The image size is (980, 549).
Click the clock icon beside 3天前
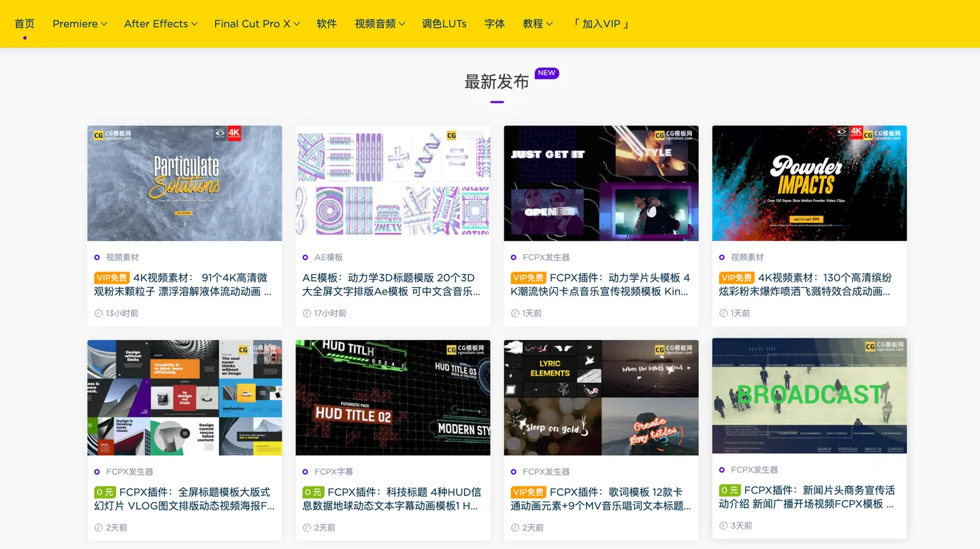[723, 525]
